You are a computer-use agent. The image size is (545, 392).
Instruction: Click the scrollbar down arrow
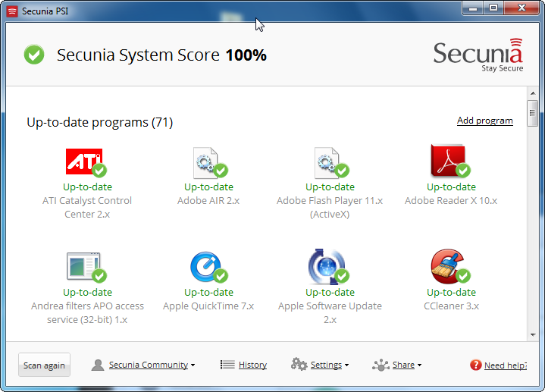click(532, 335)
